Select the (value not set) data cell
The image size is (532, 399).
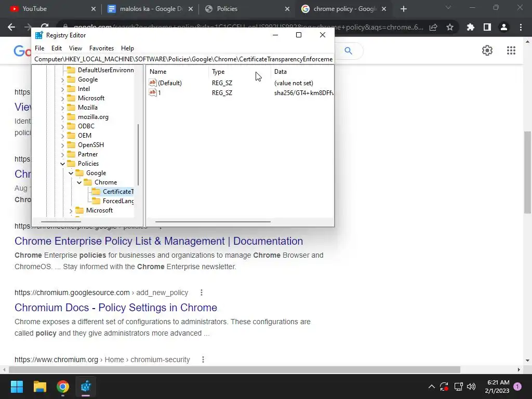point(294,83)
